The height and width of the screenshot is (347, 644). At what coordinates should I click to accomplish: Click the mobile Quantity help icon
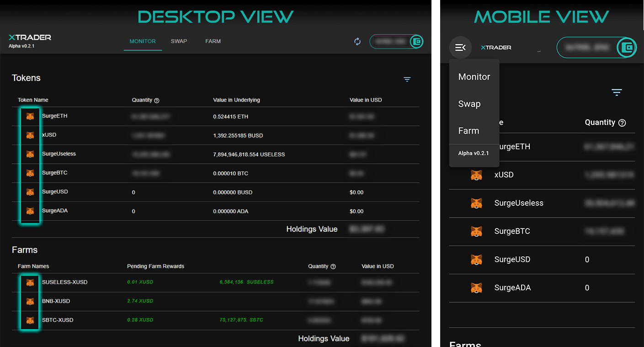click(622, 123)
